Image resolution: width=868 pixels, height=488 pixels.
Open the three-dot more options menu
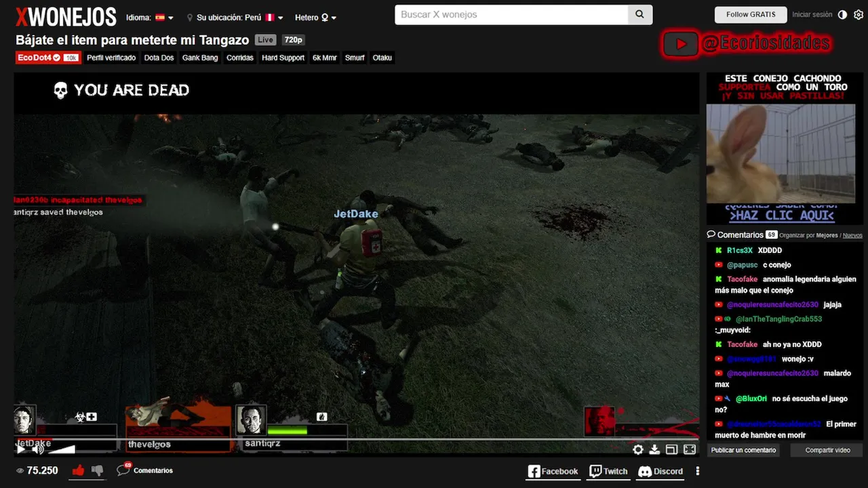697,471
